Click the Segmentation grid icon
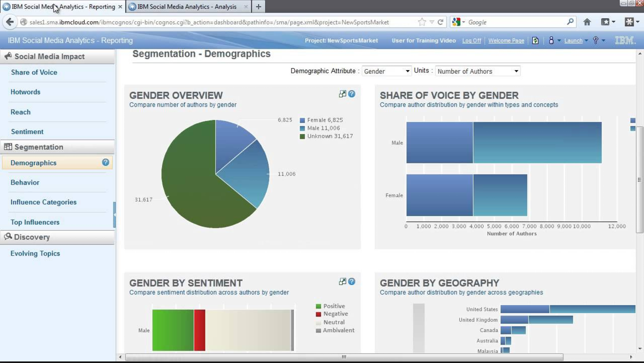Image resolution: width=644 pixels, height=363 pixels. point(8,147)
